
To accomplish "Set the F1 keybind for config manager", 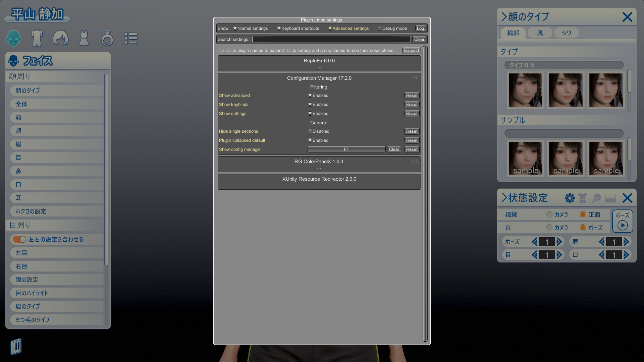I will pos(346,149).
